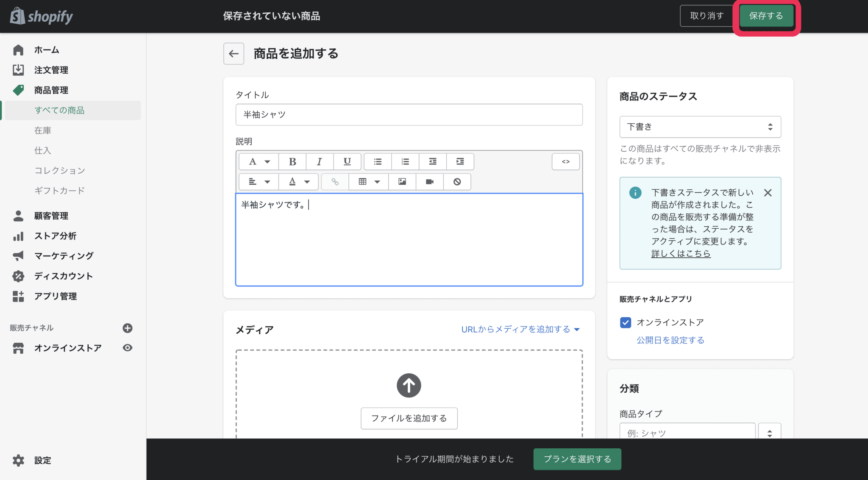Screen dimensions: 868x480
Task: Switch editor to HTML code view
Action: point(565,161)
